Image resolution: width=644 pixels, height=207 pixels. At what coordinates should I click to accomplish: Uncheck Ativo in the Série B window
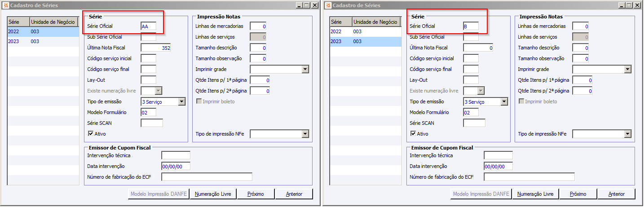click(x=414, y=133)
